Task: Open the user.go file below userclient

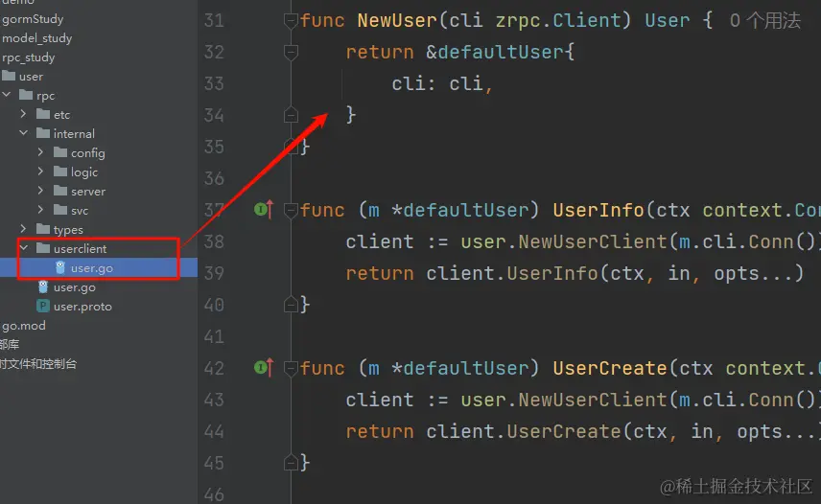Action: coord(75,287)
